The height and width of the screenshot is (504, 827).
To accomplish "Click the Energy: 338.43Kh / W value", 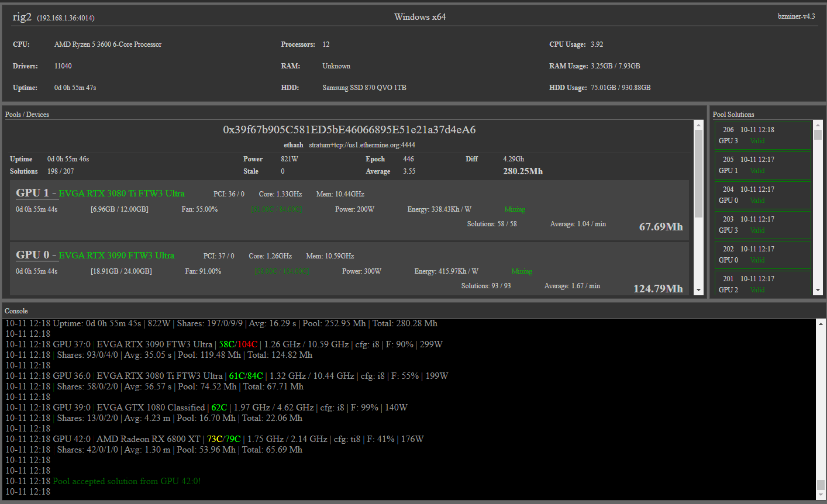I will (x=439, y=209).
